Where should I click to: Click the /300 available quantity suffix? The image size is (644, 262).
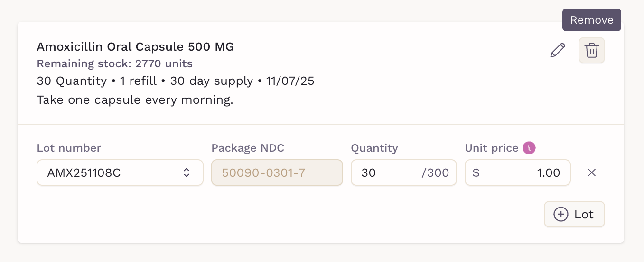pyautogui.click(x=435, y=173)
